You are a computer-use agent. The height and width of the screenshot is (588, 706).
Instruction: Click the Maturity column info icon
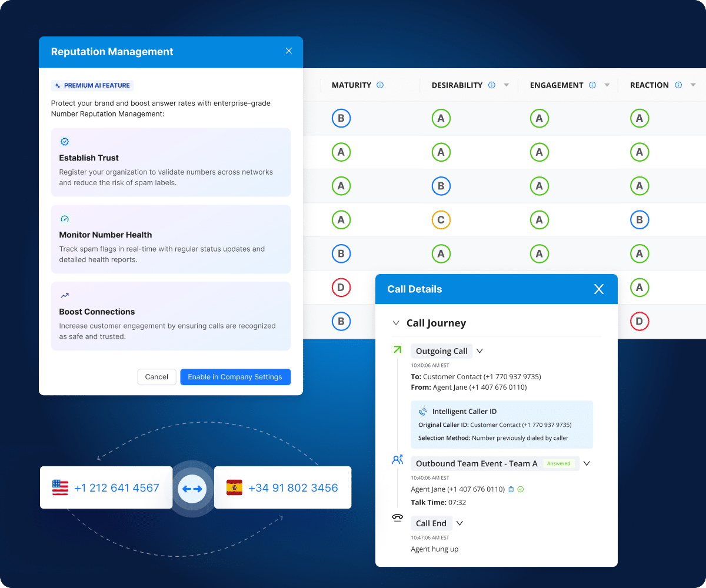point(379,85)
